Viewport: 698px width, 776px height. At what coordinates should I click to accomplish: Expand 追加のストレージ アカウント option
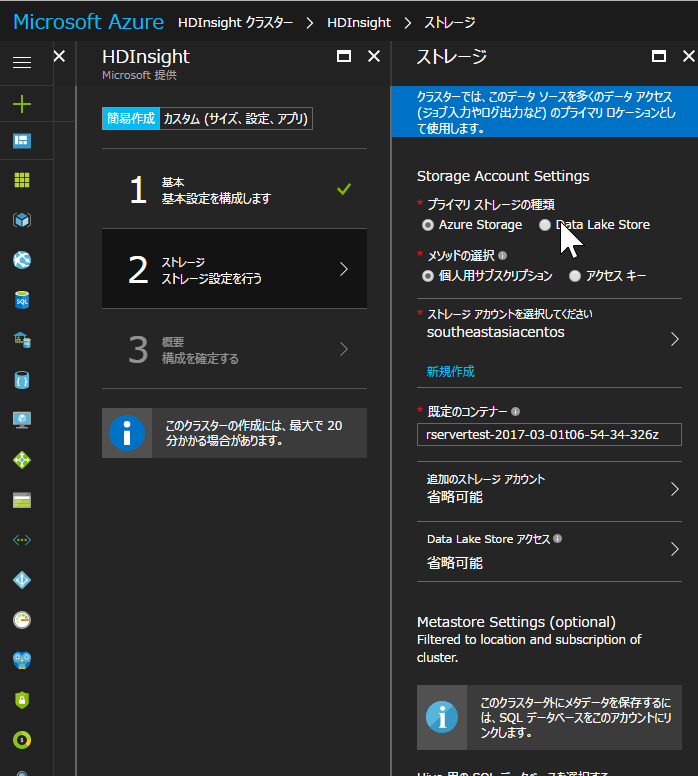(x=549, y=489)
